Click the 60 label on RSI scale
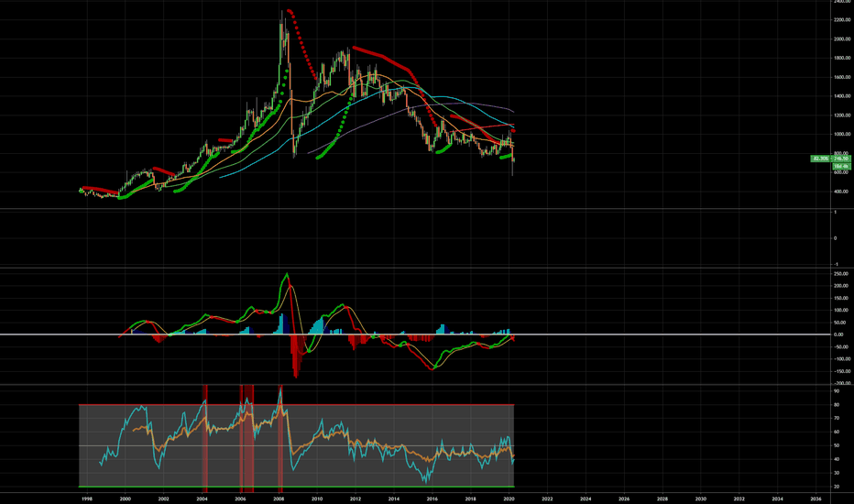The width and height of the screenshot is (854, 504). click(x=837, y=433)
